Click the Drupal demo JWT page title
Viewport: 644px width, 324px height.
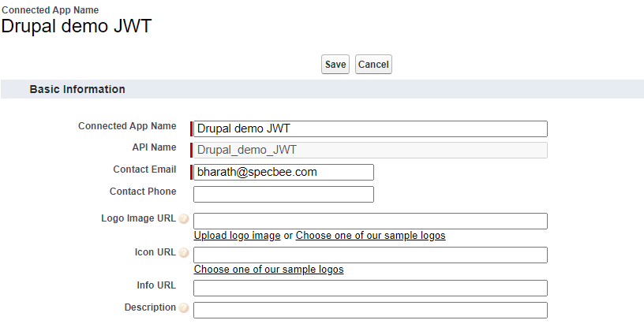(x=77, y=26)
